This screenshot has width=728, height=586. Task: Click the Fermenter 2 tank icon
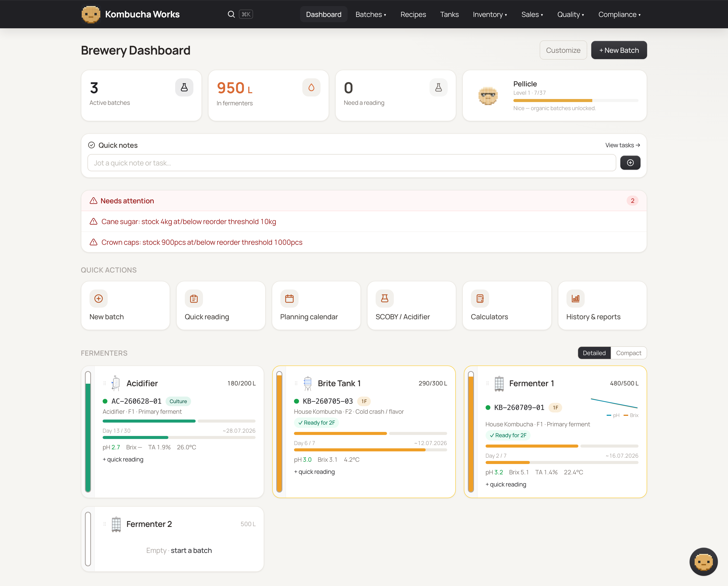116,524
